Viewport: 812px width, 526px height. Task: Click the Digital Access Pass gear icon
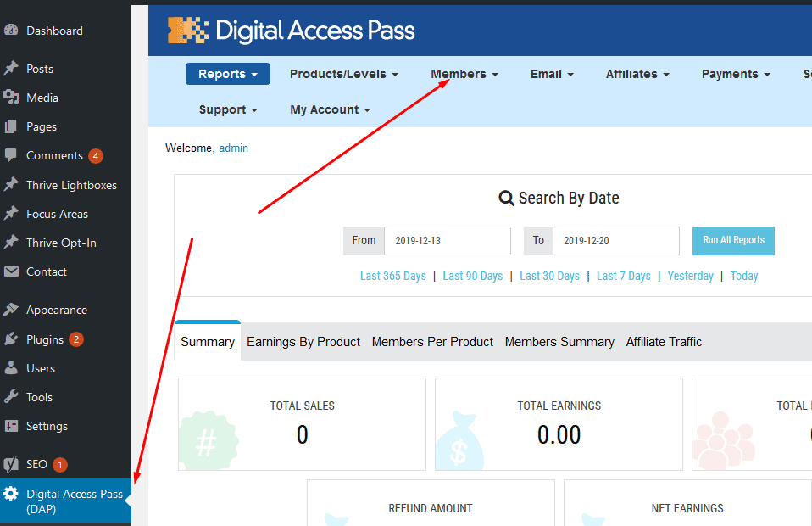point(11,494)
